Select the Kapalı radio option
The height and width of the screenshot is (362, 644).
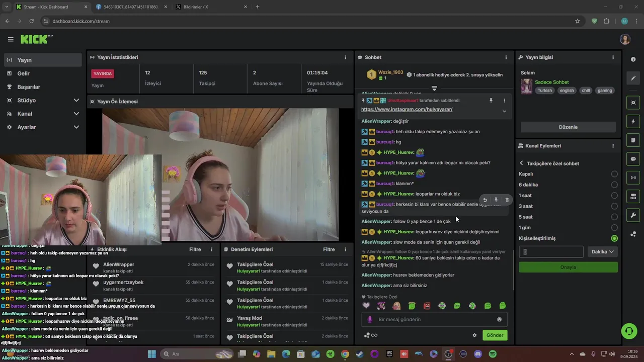(614, 174)
